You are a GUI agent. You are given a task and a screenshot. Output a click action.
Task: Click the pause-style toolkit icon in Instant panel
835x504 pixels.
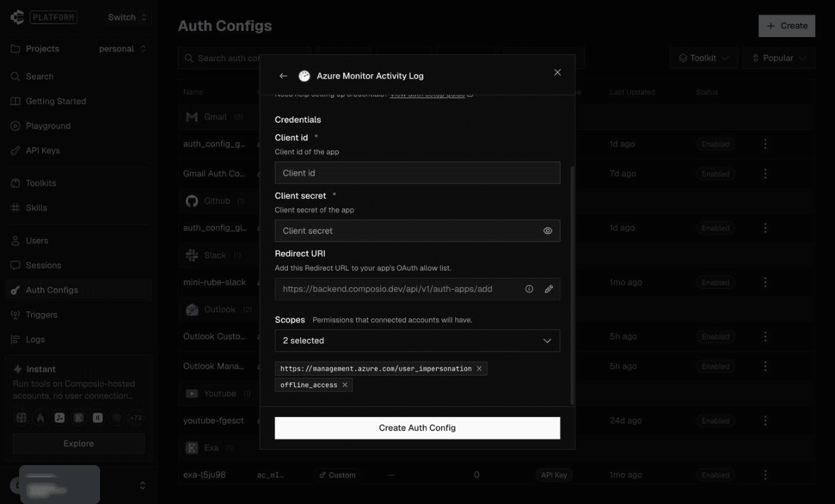[x=98, y=418]
